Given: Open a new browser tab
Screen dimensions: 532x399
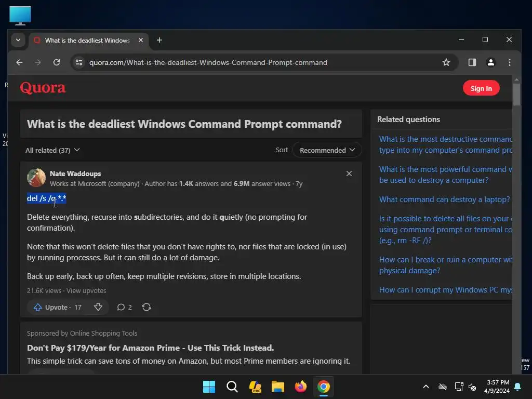Looking at the screenshot, I should 159,40.
